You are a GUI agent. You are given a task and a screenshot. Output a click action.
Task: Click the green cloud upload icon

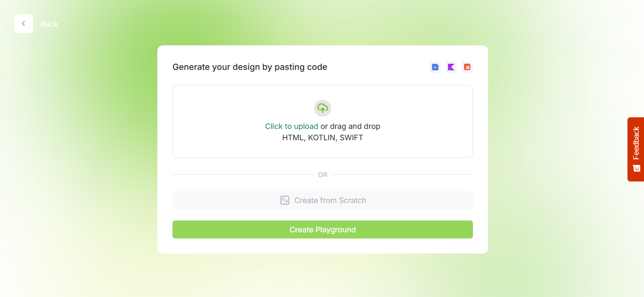[323, 108]
